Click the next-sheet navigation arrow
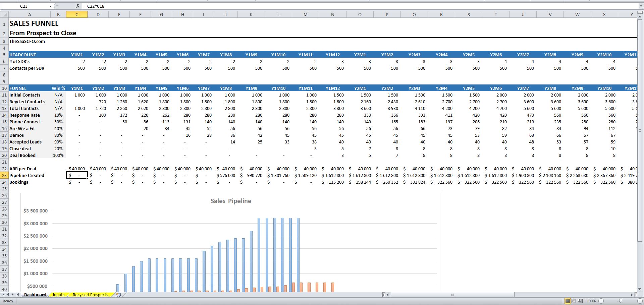Viewport: 644px width, 305px height. click(x=12, y=294)
